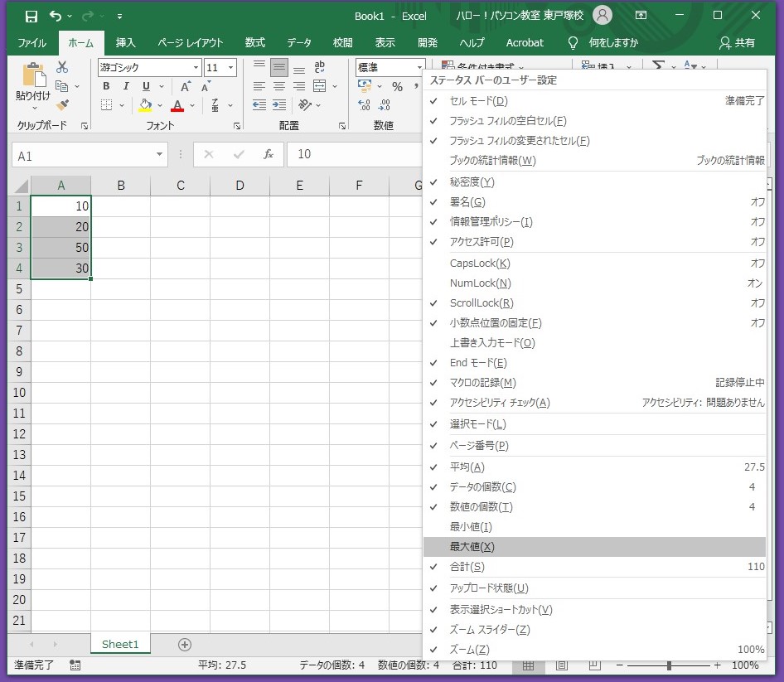The width and height of the screenshot is (784, 682).
Task: Enable 最小値(I) status bar option
Action: [x=594, y=526]
